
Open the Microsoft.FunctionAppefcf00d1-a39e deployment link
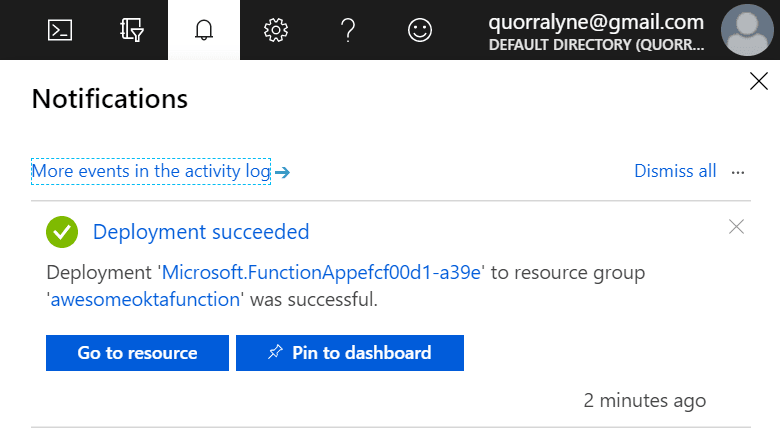pyautogui.click(x=322, y=272)
